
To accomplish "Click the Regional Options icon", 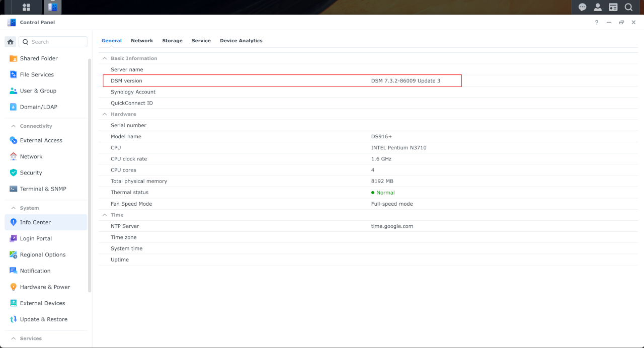I will 14,254.
